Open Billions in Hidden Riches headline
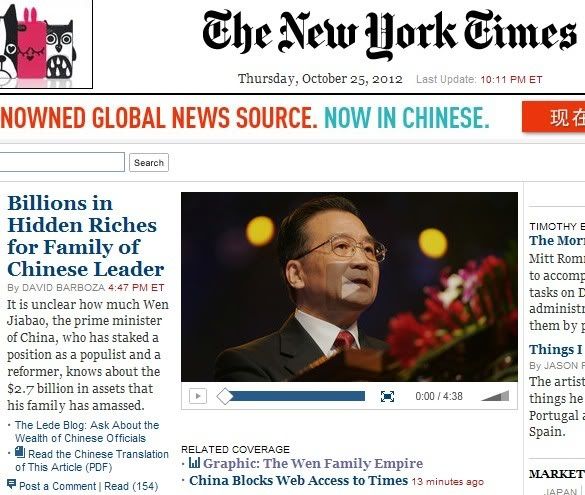The width and height of the screenshot is (585, 495). click(85, 236)
